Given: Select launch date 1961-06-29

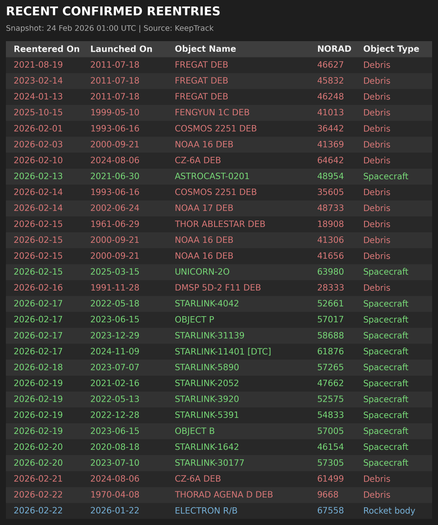Looking at the screenshot, I should 115,224.
